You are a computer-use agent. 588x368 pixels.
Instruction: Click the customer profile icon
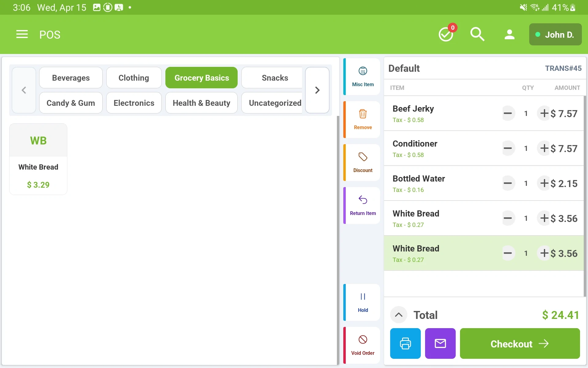[509, 34]
